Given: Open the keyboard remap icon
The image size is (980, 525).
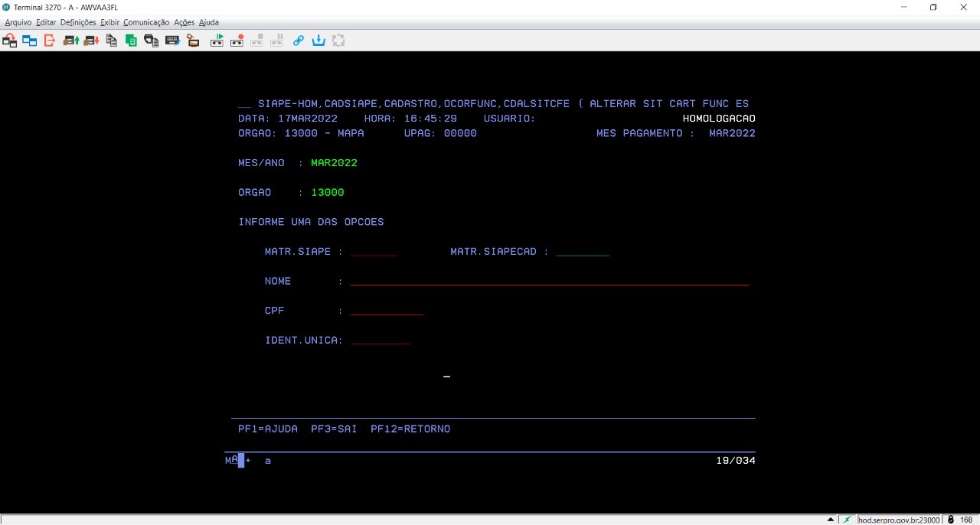Looking at the screenshot, I should 172,41.
